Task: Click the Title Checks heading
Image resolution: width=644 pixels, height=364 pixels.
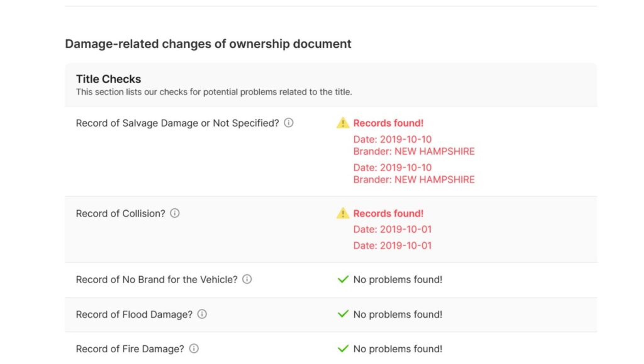Action: pyautogui.click(x=108, y=79)
